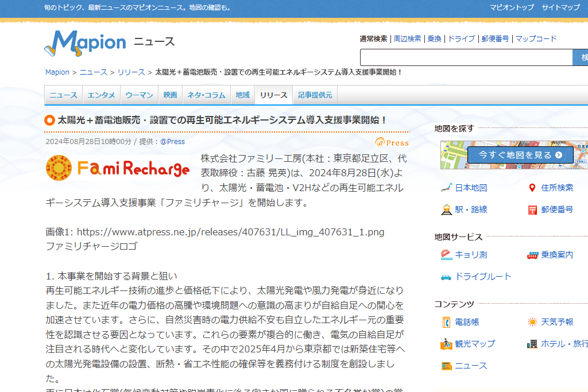Click the 今すぐ地図を見る button

pyautogui.click(x=520, y=155)
